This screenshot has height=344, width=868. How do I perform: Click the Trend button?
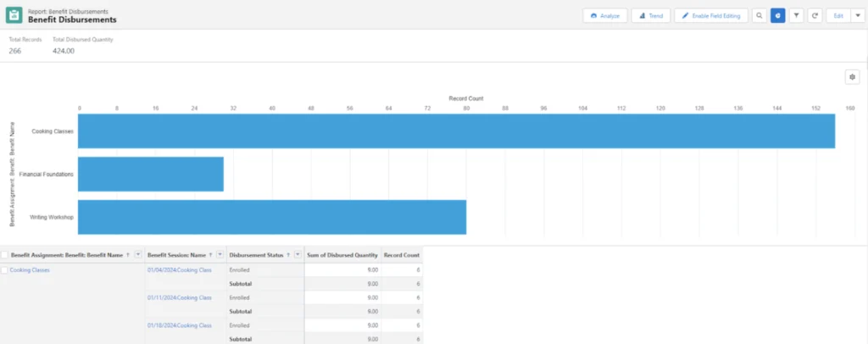pos(651,15)
